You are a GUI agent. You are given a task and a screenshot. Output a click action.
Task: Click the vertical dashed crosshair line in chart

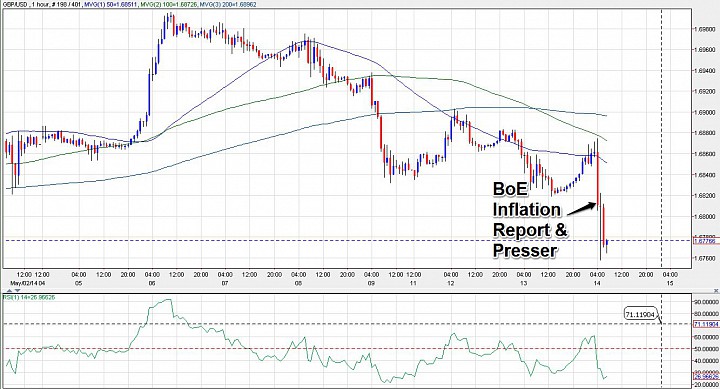tap(661, 138)
